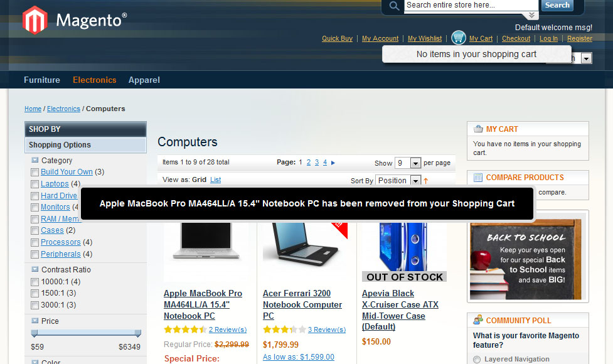Check the 1500:1 contrast ratio filter

point(35,293)
